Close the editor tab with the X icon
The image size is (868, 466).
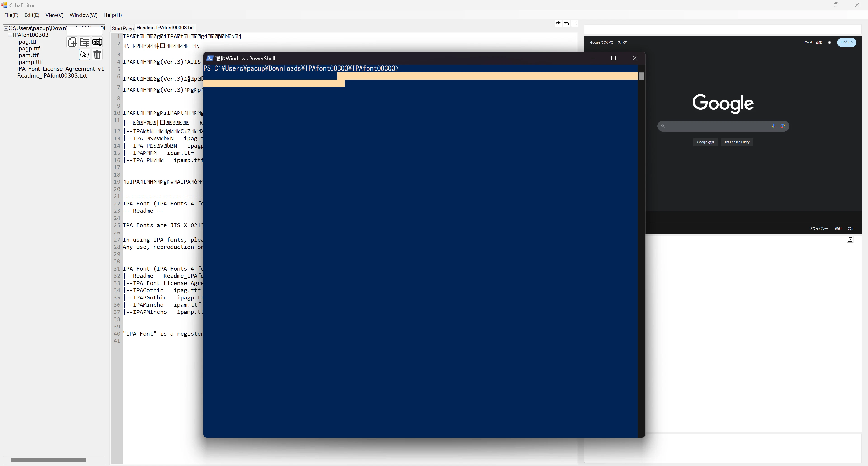click(575, 24)
